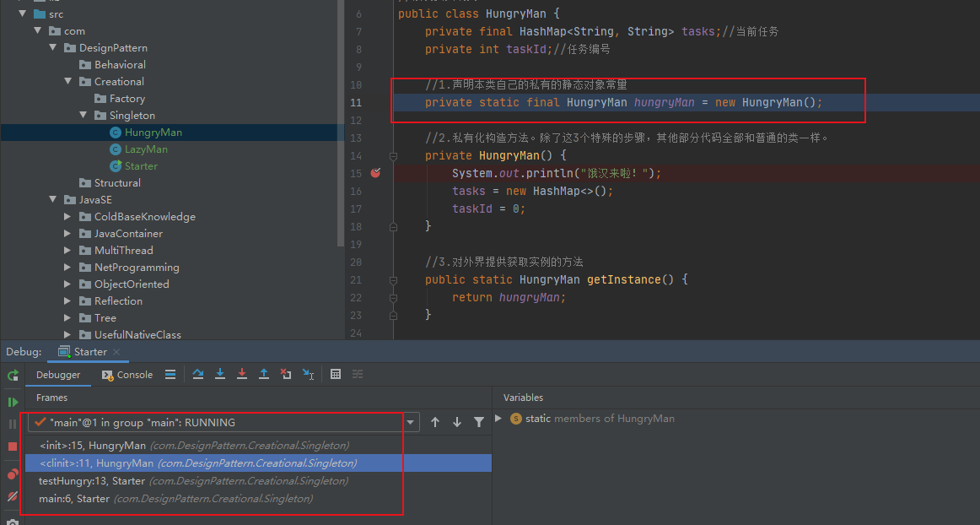Expand the ObjectOriented package

(x=67, y=284)
